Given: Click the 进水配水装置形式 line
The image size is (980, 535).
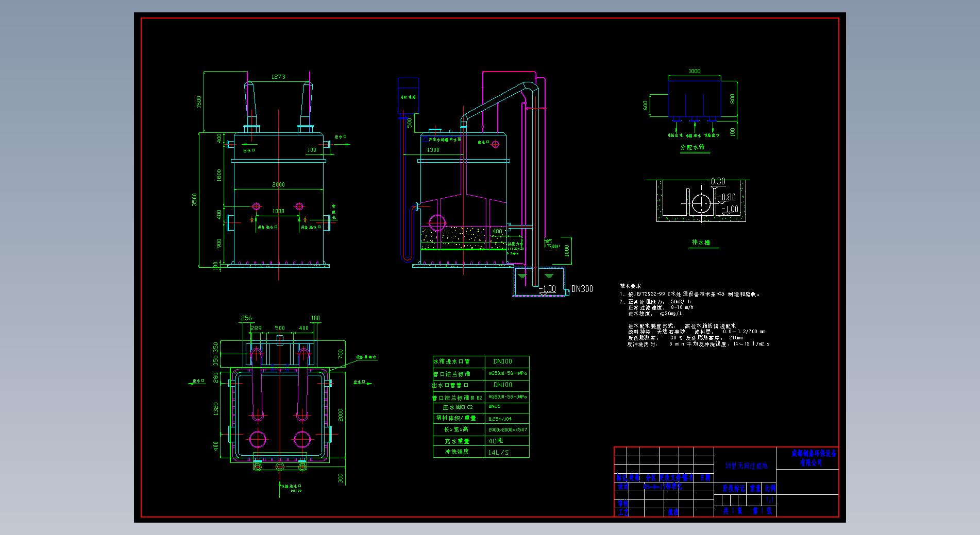Looking at the screenshot, I should point(682,326).
